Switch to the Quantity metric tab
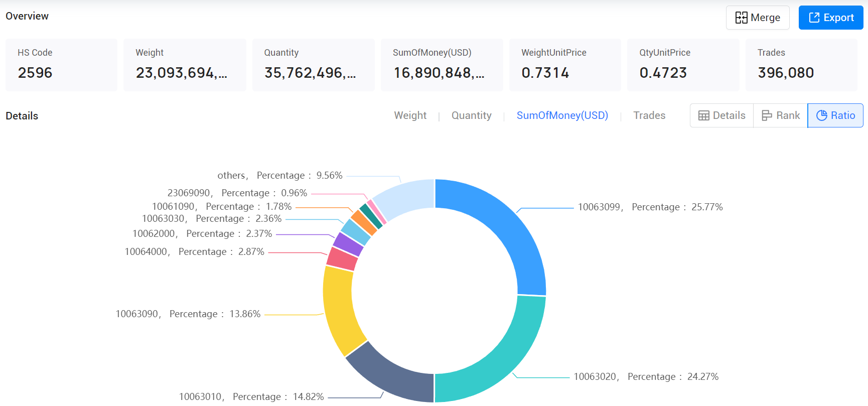The height and width of the screenshot is (406, 868). tap(471, 115)
